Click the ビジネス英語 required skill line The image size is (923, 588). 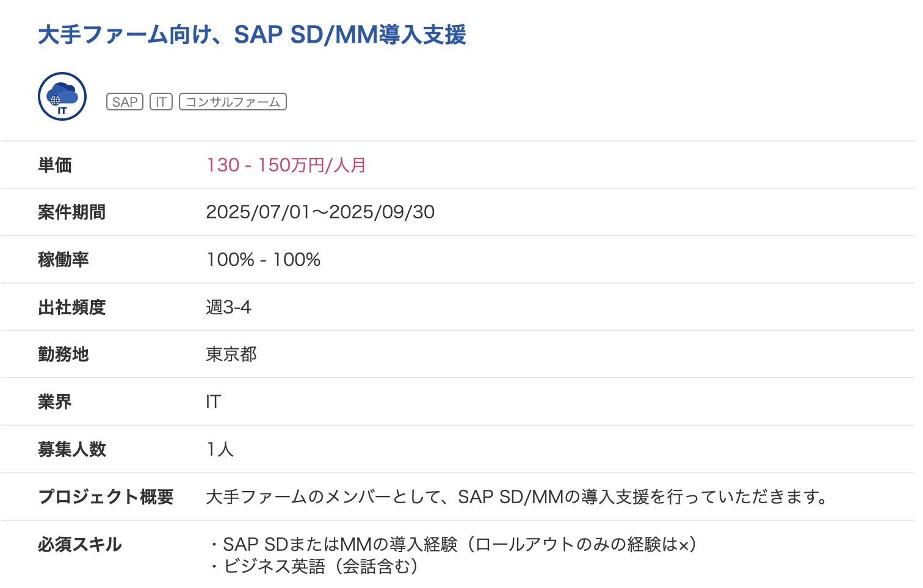point(314,567)
